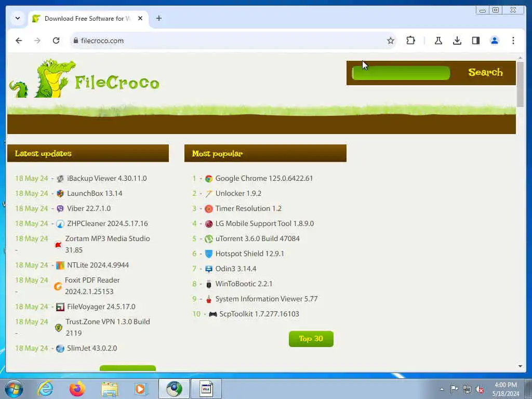Select the Download Free Software tab
The image size is (532, 399).
pos(87,19)
